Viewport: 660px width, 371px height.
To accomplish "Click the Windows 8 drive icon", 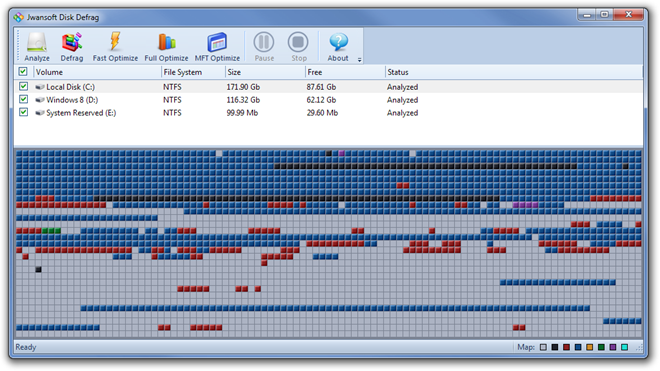I will tap(40, 100).
